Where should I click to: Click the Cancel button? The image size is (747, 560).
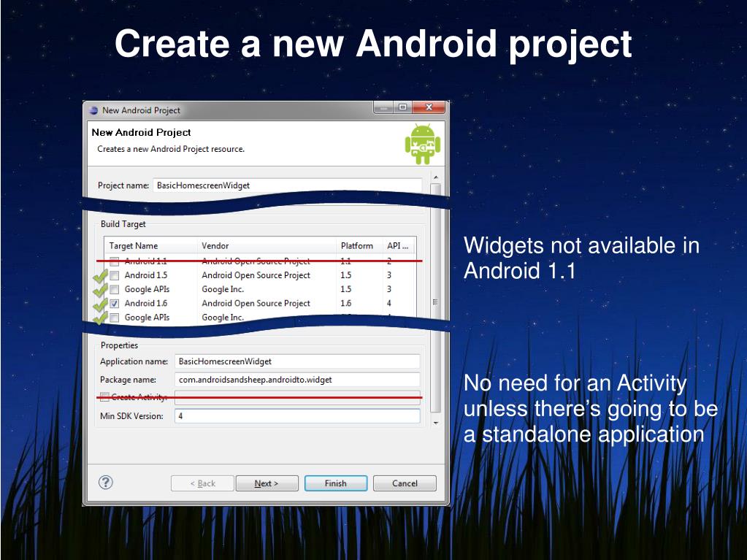(405, 483)
